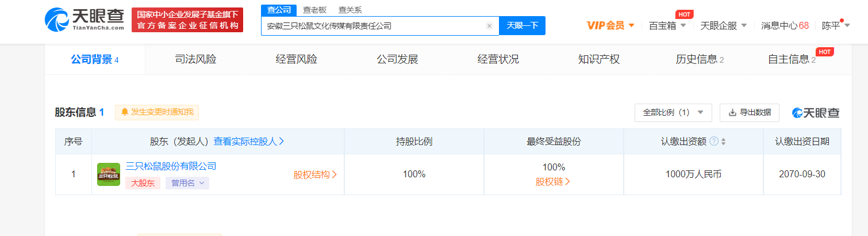The image size is (868, 236).
Task: Click the 导出数据 export button
Action: (750, 113)
